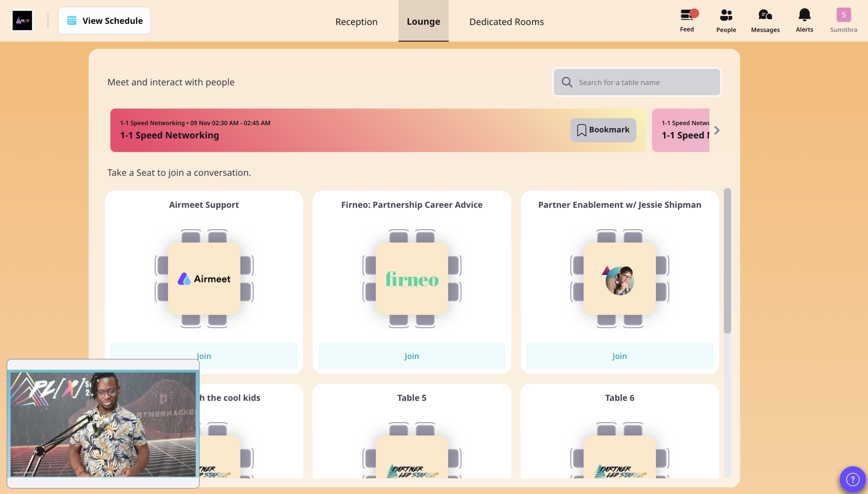Open the second 1-1 Speed Networking card
Screen dimensions: 868x494
[680, 130]
